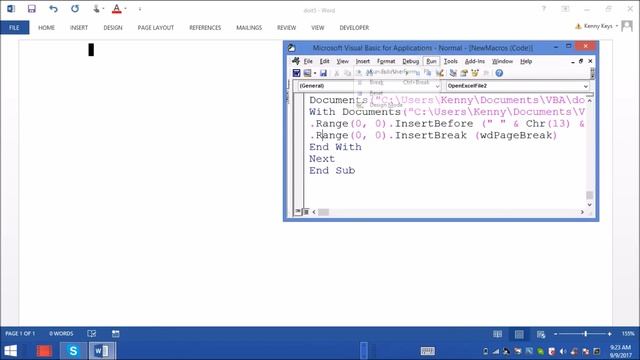Click the 'End Sub' code line
This screenshot has height=360, width=640.
(x=332, y=171)
